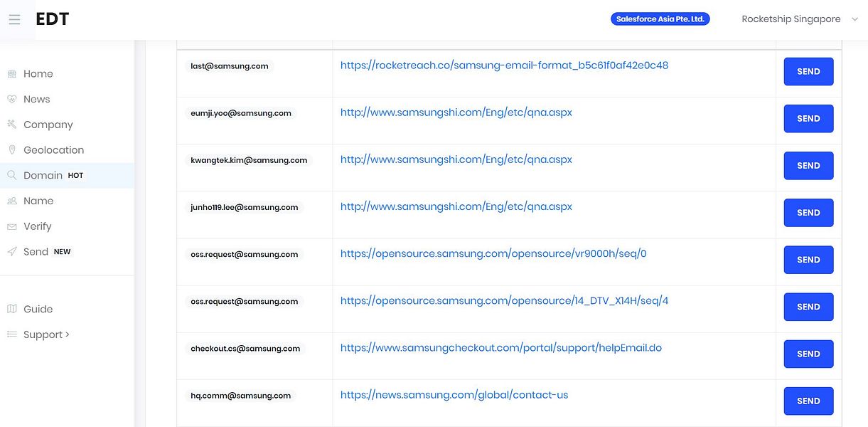Image resolution: width=868 pixels, height=427 pixels.
Task: Open the Rocketship Singapore account dropdown
Action: [800, 19]
